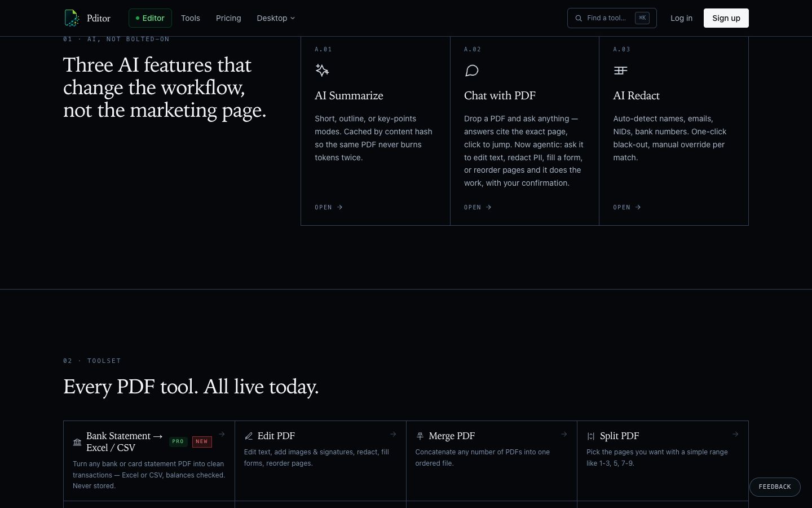Click the ⌘K shortcut badge

pyautogui.click(x=642, y=18)
